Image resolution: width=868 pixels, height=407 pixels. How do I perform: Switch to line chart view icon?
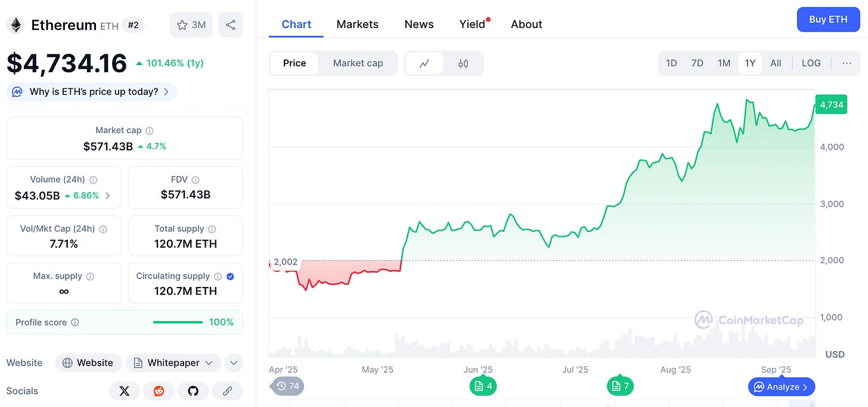pos(424,63)
